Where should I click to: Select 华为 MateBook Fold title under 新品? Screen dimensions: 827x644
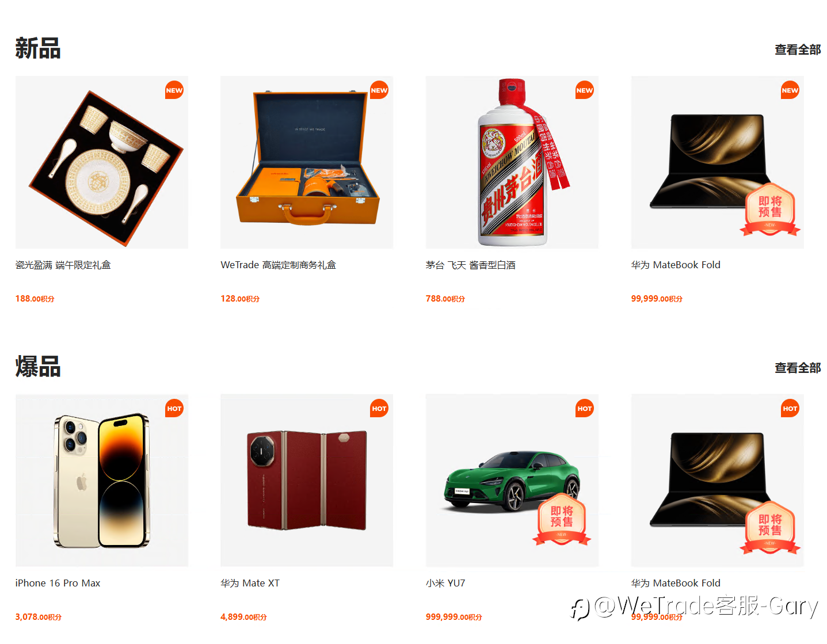point(676,265)
